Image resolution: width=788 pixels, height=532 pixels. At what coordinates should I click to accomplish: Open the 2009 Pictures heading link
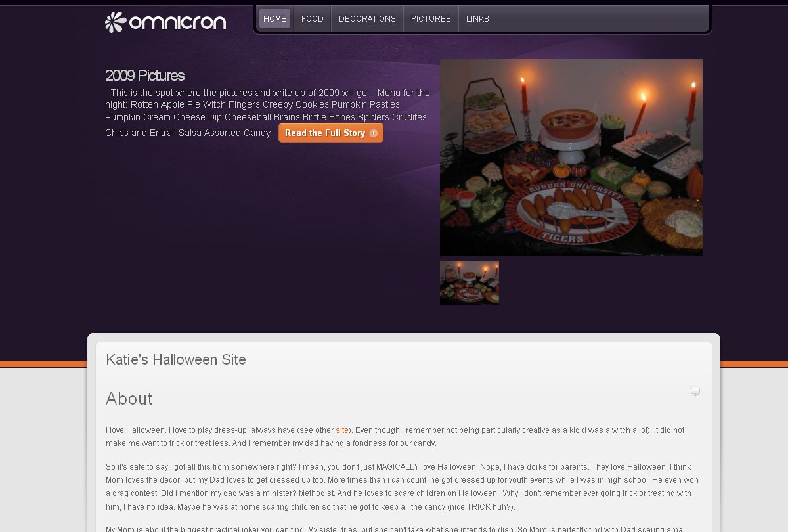pyautogui.click(x=144, y=76)
